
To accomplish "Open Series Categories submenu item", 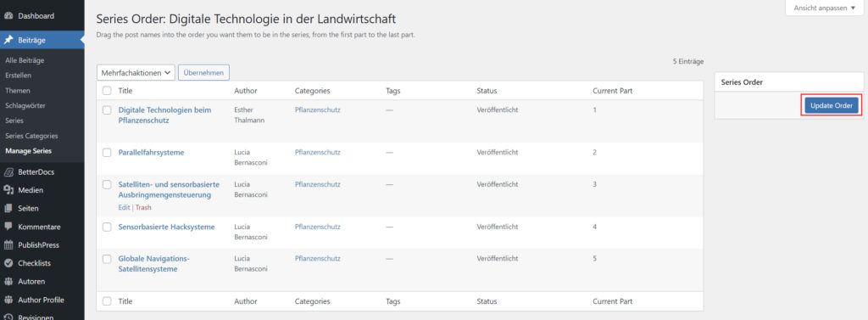I will 31,136.
